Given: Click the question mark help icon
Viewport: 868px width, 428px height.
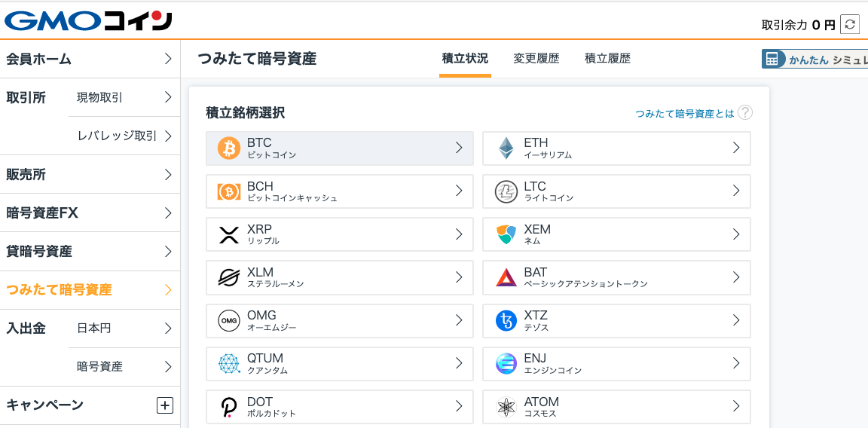Looking at the screenshot, I should 746,113.
